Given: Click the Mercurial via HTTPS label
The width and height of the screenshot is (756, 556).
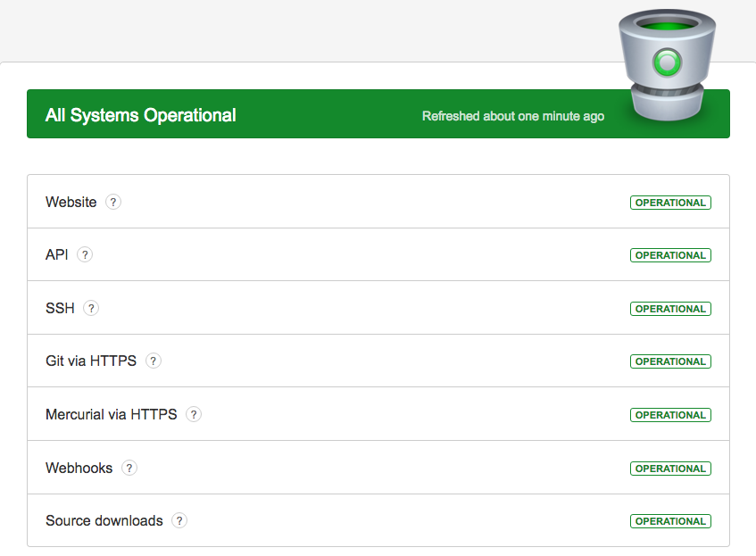Looking at the screenshot, I should pos(112,414).
